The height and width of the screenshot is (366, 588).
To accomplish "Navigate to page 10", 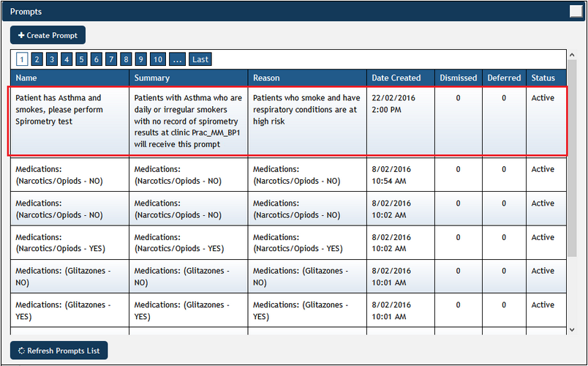I will [x=158, y=59].
